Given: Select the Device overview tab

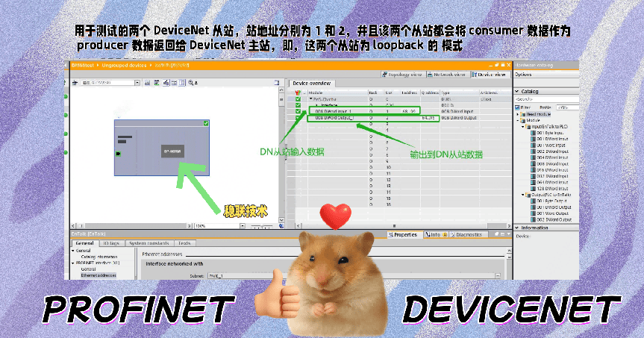Looking at the screenshot, I should point(311,84).
